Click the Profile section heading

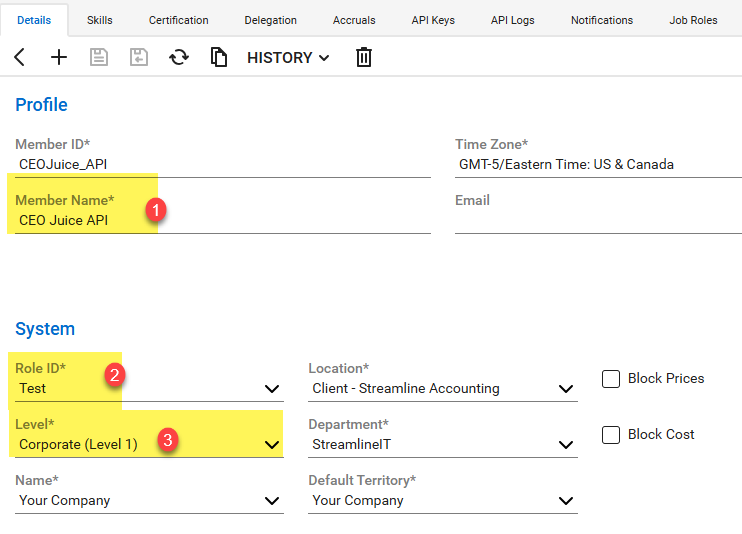(x=42, y=105)
